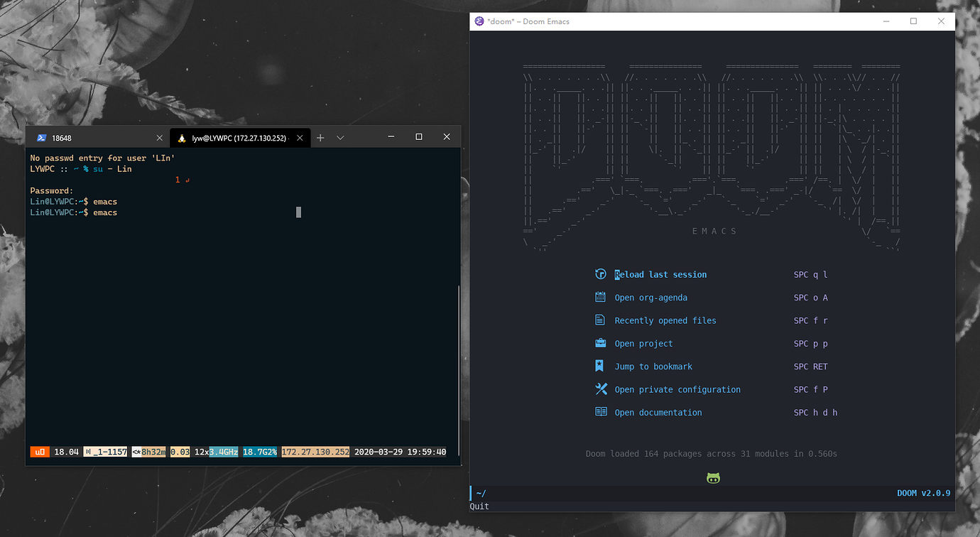Click the Jump to bookmark icon

(x=601, y=366)
